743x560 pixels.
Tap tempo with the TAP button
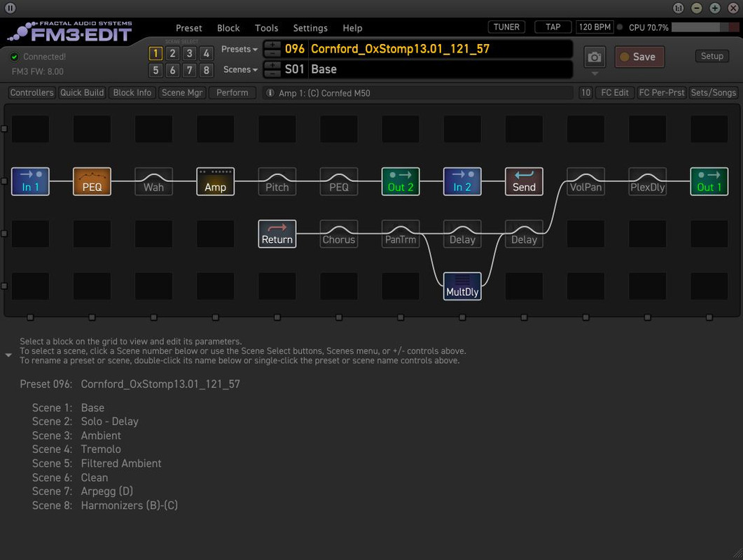coord(553,27)
